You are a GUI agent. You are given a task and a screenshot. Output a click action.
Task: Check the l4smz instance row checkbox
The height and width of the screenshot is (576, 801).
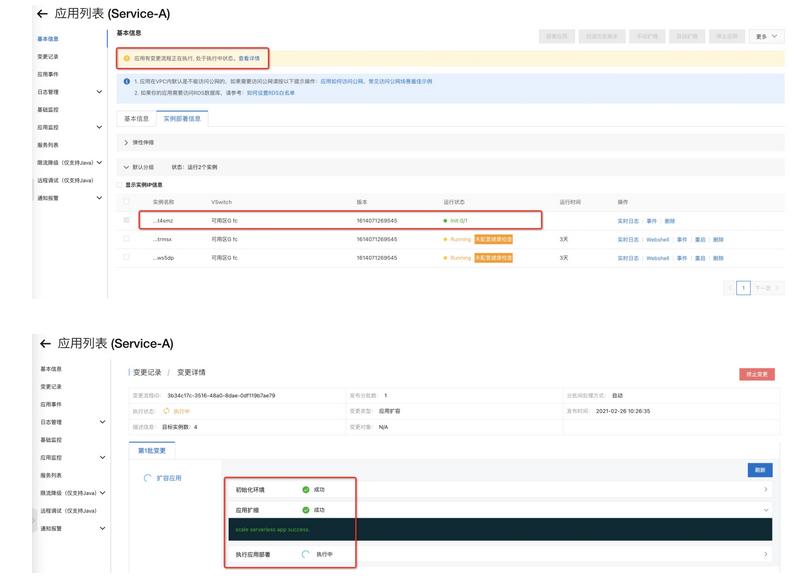pyautogui.click(x=125, y=218)
